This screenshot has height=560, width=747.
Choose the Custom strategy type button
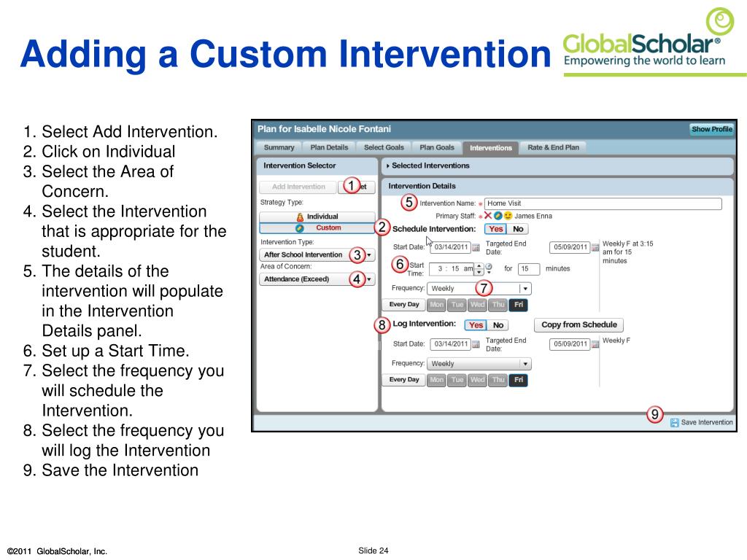[317, 228]
